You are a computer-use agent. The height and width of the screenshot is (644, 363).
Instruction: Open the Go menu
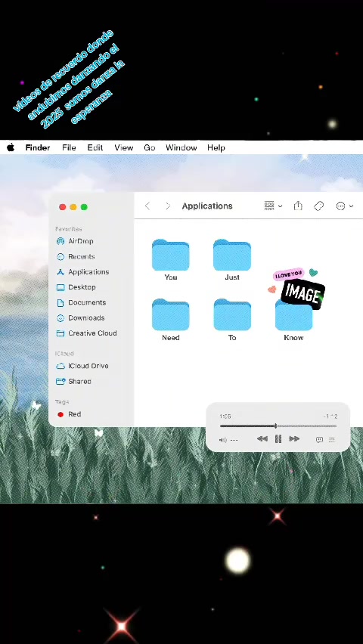149,147
